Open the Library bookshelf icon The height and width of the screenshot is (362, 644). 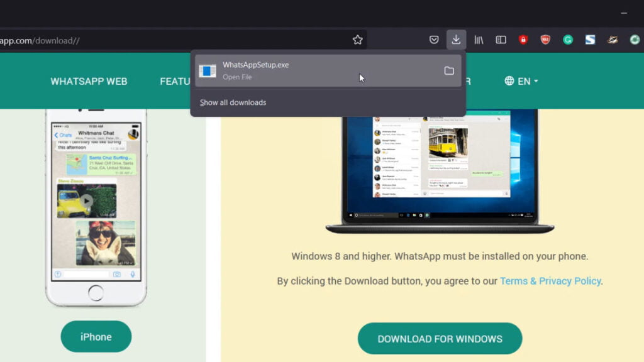click(479, 40)
